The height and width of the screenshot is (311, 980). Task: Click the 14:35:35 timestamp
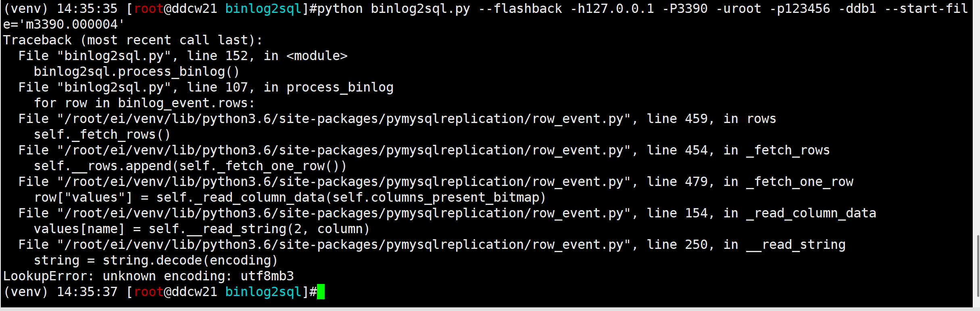[87, 8]
